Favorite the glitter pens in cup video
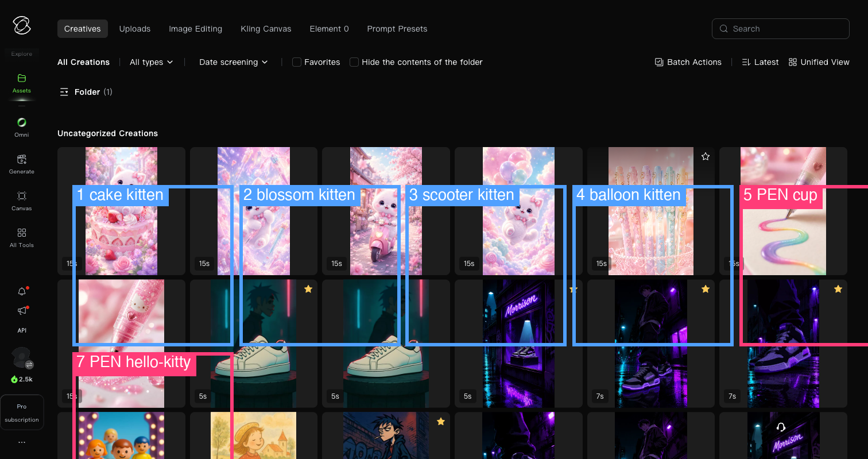Viewport: 868px width, 459px height. click(x=706, y=156)
